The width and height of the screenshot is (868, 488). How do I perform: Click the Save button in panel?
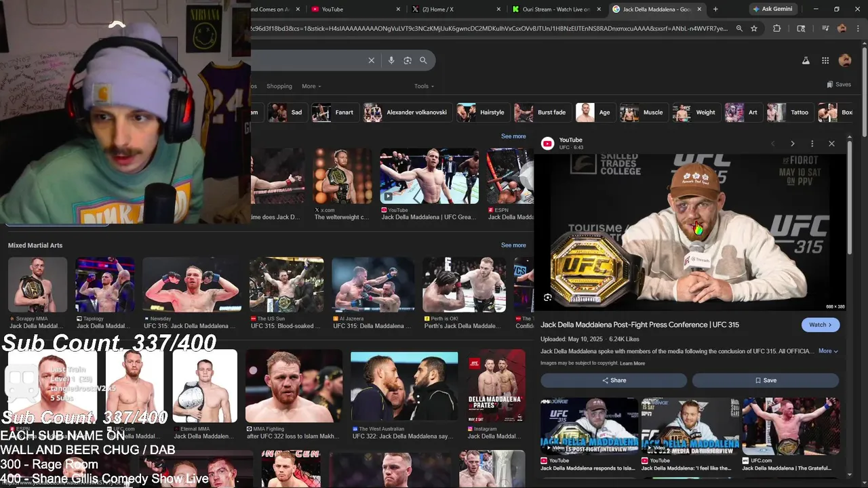tap(766, 380)
